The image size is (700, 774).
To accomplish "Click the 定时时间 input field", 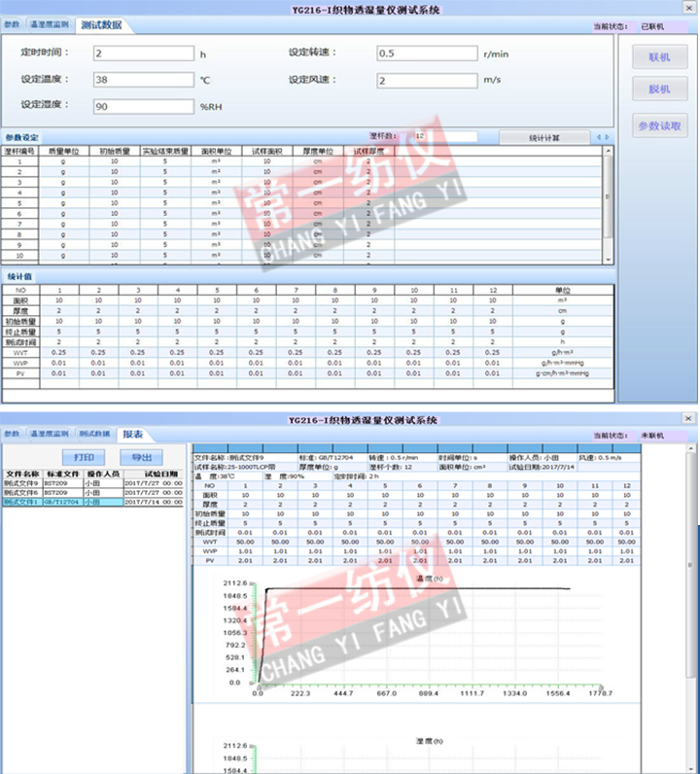I will (x=143, y=53).
